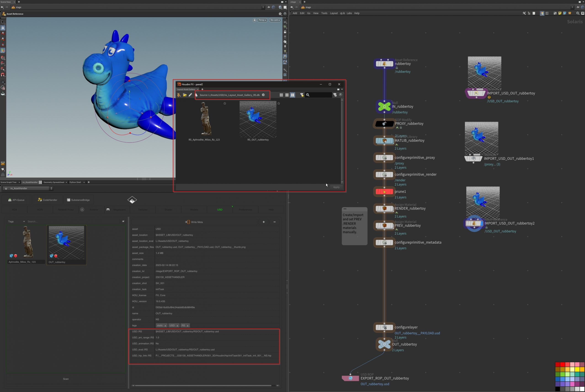Click the pencil edit icon in gallery
585x392 pixels.
[190, 95]
